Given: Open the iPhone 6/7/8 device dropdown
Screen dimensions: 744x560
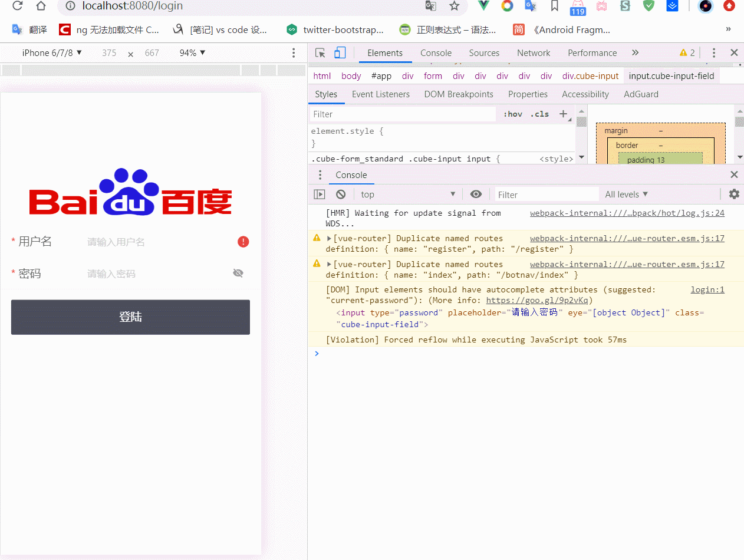Looking at the screenshot, I should point(52,53).
